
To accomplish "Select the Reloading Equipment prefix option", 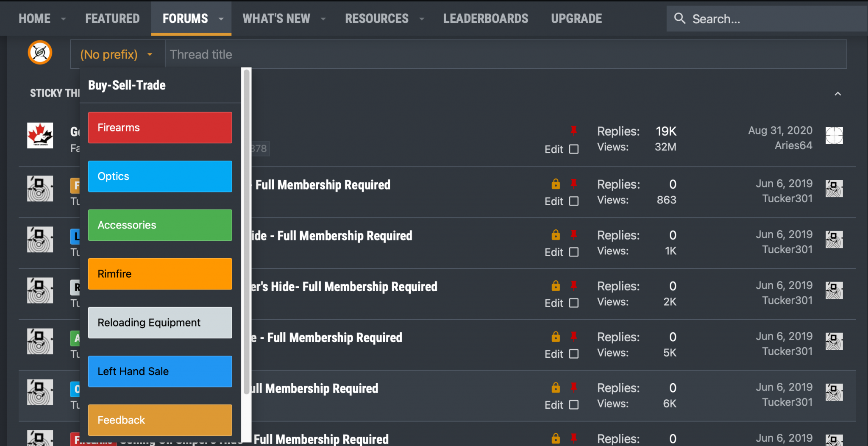I will point(160,323).
